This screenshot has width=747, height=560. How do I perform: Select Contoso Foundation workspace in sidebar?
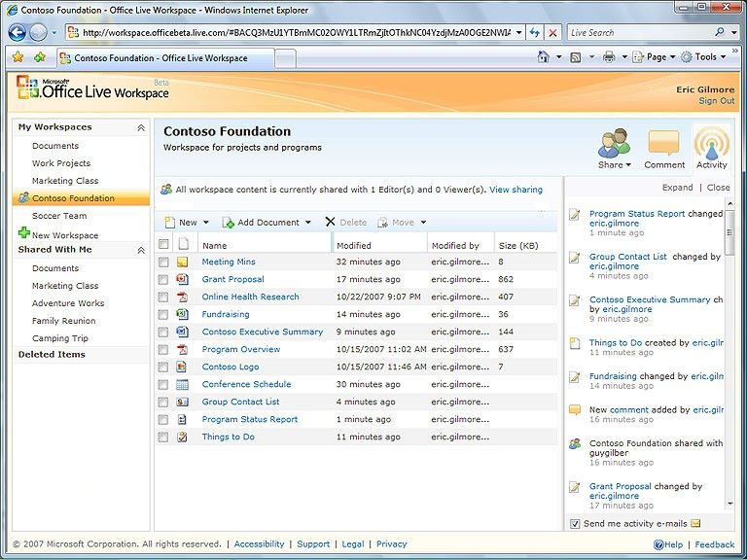(x=81, y=198)
